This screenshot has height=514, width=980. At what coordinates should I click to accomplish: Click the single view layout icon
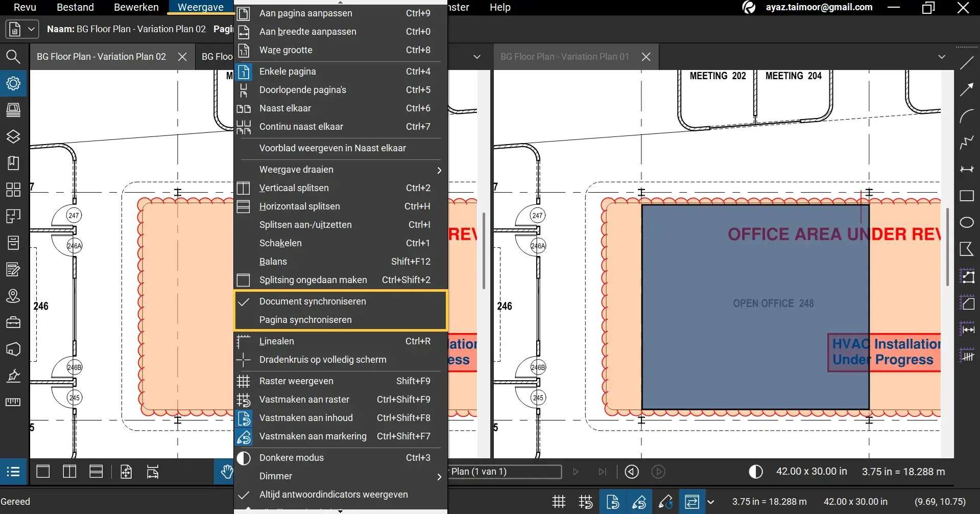[x=43, y=472]
